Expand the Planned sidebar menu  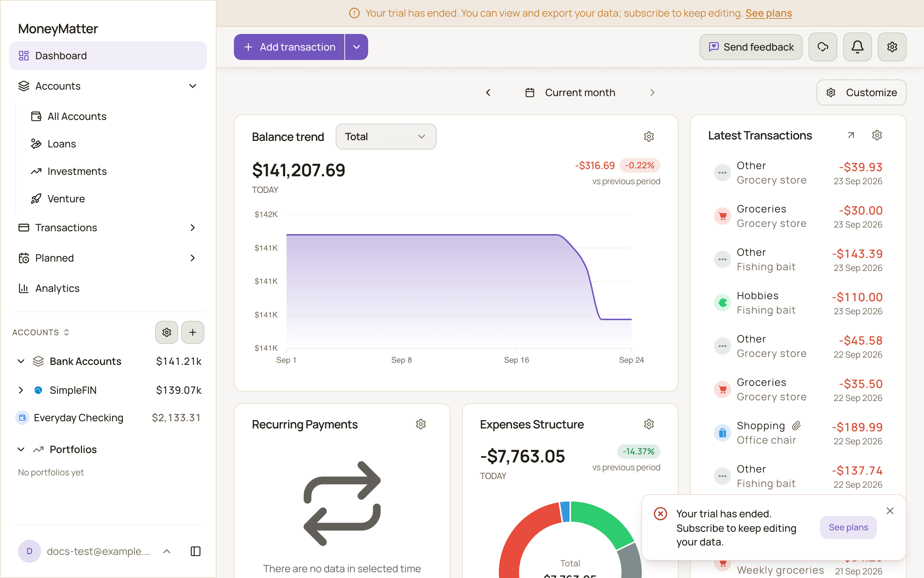(192, 258)
